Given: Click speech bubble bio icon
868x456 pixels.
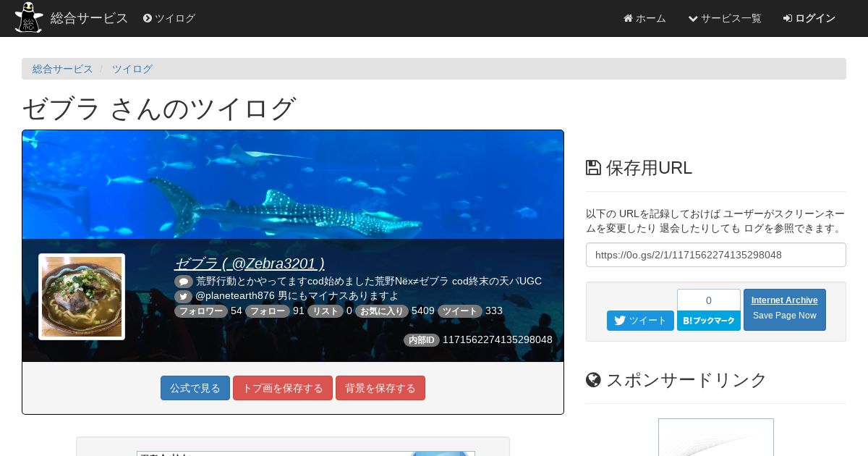Looking at the screenshot, I should (184, 282).
